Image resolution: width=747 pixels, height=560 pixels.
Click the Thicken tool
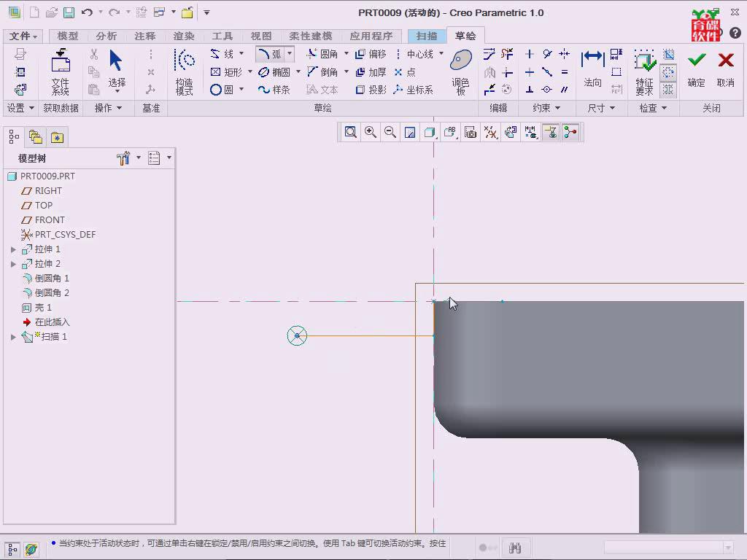[x=371, y=72]
